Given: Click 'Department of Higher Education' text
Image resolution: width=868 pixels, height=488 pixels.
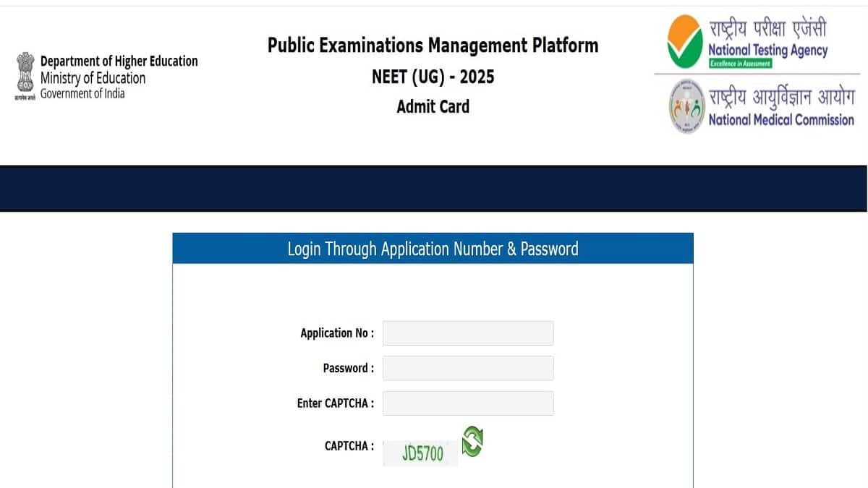Looking at the screenshot, I should point(119,61).
